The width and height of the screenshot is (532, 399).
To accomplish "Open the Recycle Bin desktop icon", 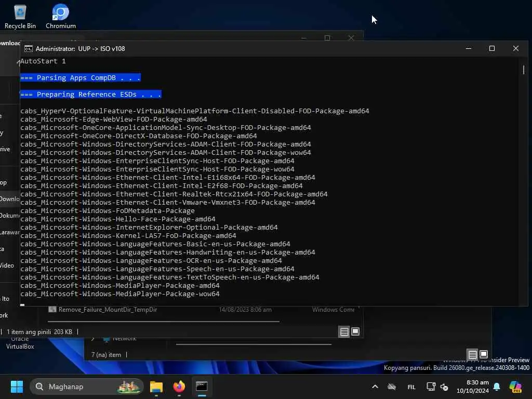I will 20,16.
